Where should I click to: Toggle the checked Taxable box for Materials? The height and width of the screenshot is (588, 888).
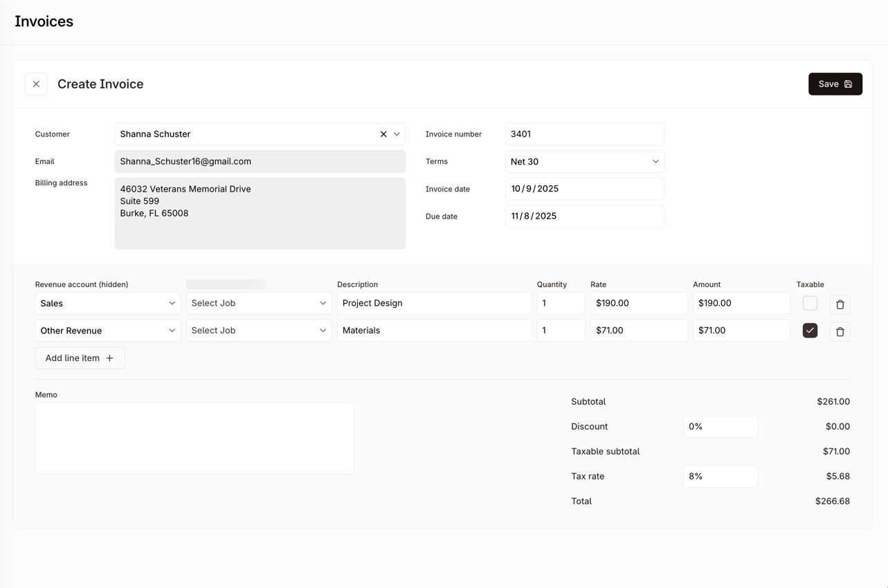(x=810, y=331)
